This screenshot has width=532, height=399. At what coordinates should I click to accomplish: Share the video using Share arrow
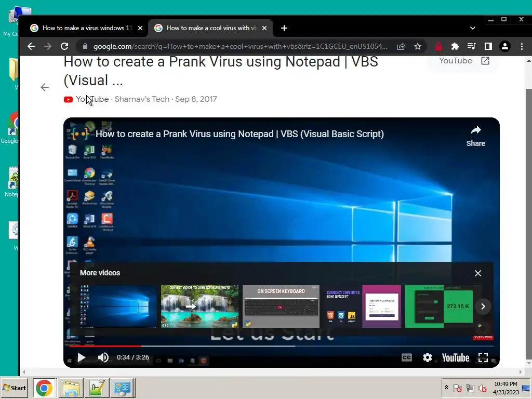click(x=476, y=136)
